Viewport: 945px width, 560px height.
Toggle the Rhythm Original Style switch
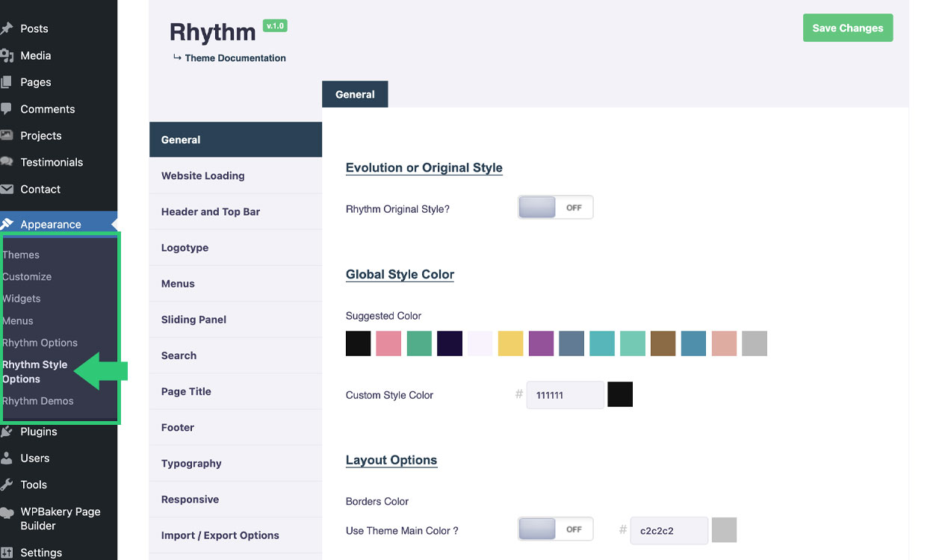555,208
